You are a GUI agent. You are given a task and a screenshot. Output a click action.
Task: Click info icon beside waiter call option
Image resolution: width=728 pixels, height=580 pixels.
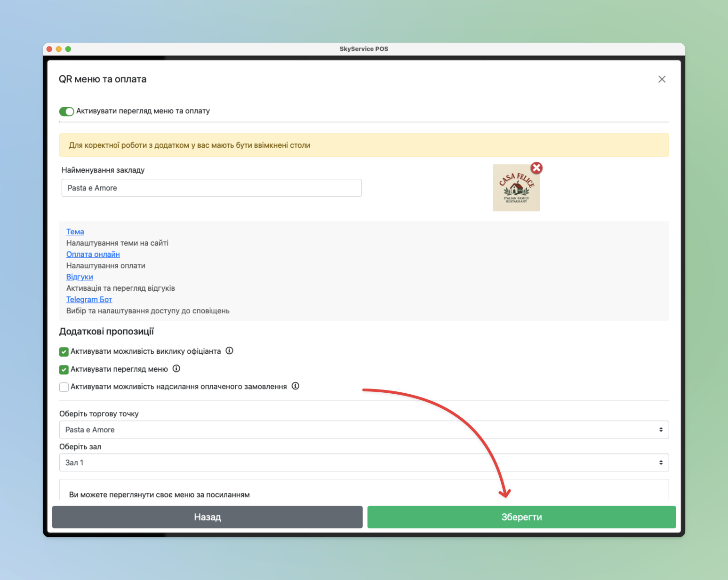(x=229, y=351)
